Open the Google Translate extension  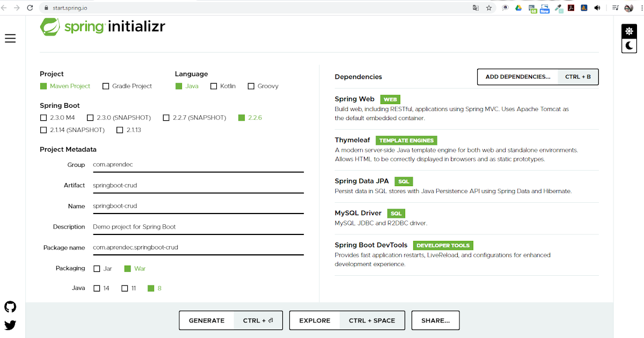click(475, 8)
